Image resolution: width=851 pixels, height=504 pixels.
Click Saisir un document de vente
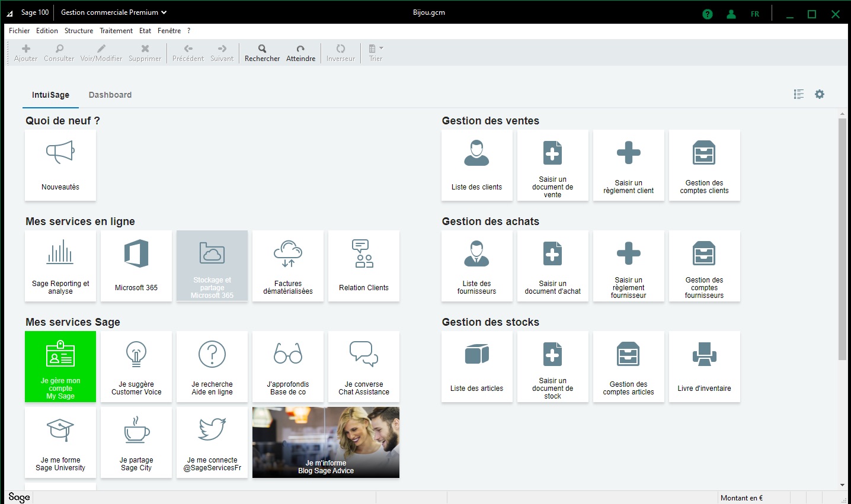click(552, 165)
